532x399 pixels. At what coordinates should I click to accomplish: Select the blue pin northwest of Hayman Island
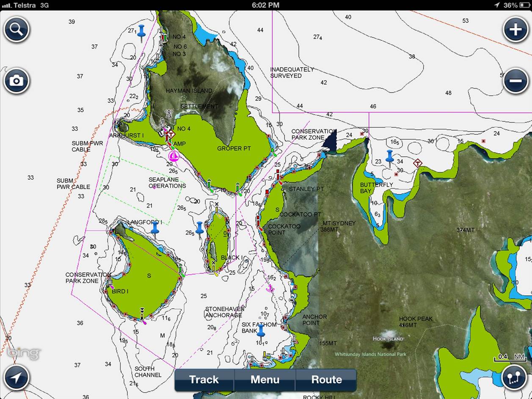(141, 31)
